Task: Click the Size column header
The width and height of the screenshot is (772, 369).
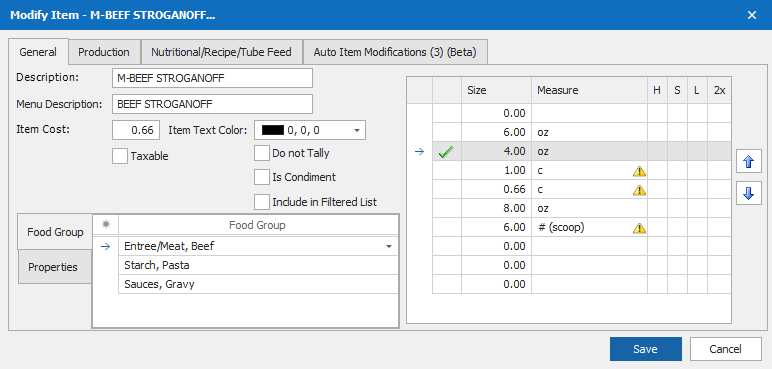Action: point(496,90)
